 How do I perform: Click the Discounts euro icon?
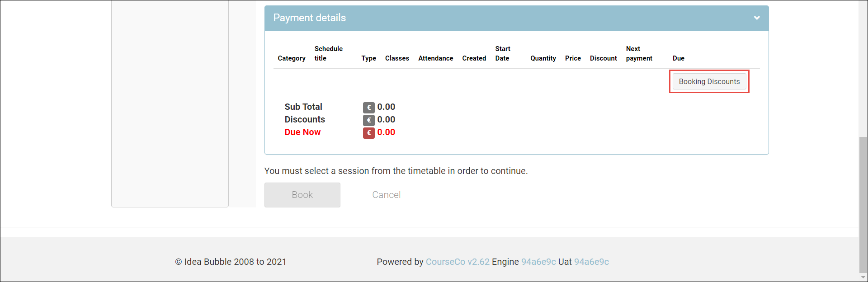pyautogui.click(x=368, y=120)
